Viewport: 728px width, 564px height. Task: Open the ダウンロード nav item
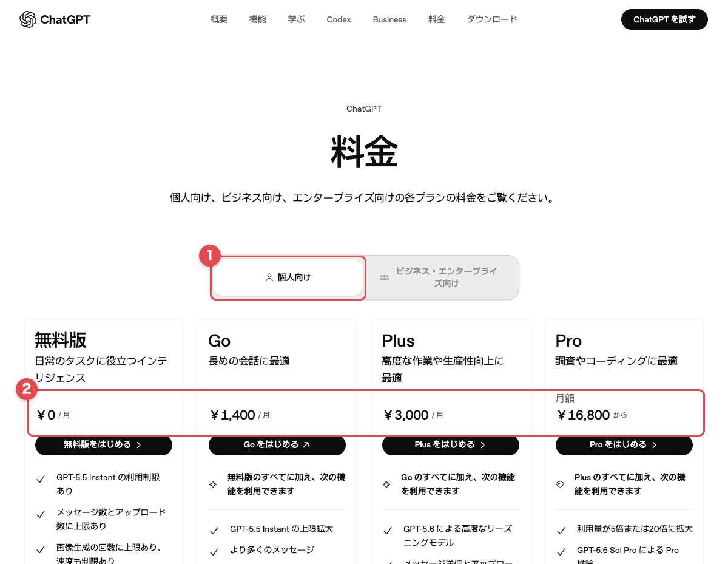pyautogui.click(x=492, y=19)
